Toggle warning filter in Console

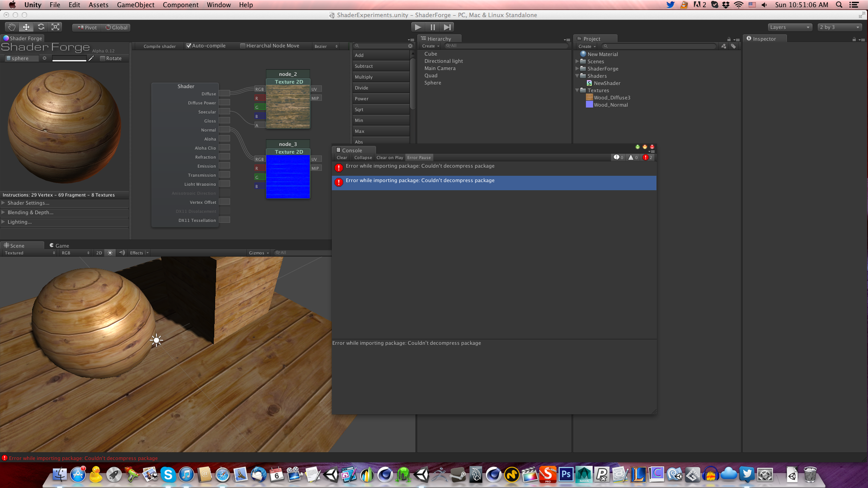[x=633, y=158]
